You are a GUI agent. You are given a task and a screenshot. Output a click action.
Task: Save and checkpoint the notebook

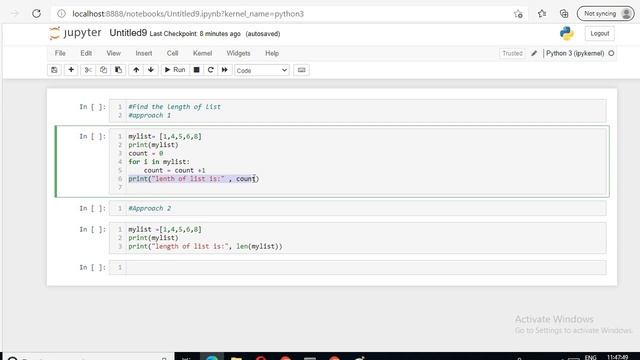click(x=54, y=70)
